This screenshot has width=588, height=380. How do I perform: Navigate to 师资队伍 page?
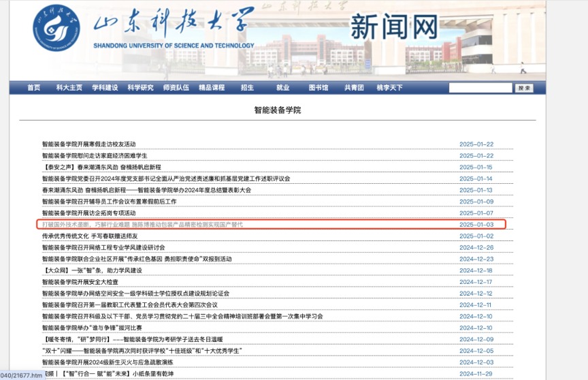(176, 88)
